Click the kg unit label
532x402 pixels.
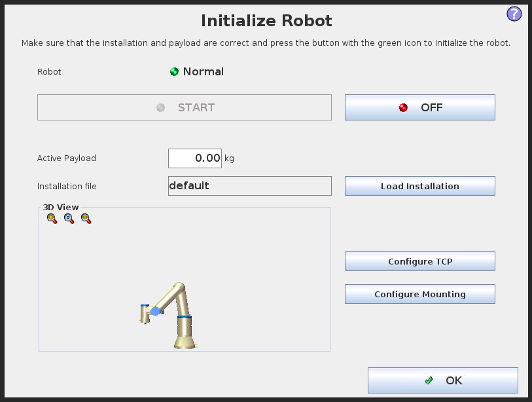click(229, 158)
